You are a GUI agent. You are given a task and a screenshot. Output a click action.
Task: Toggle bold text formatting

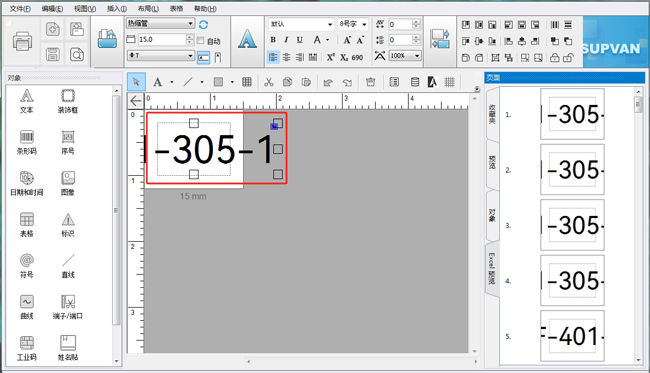click(x=273, y=40)
